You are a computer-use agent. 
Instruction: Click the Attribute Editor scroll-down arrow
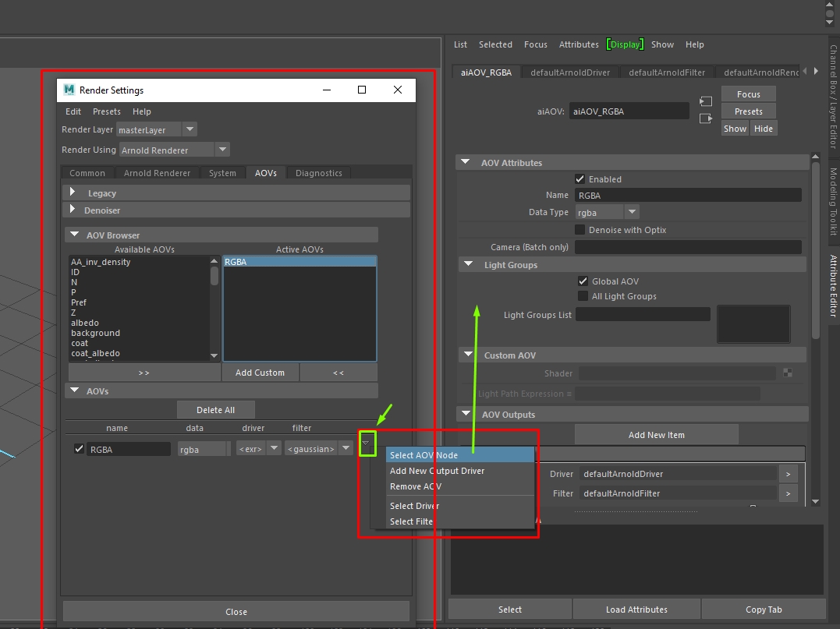(815, 502)
